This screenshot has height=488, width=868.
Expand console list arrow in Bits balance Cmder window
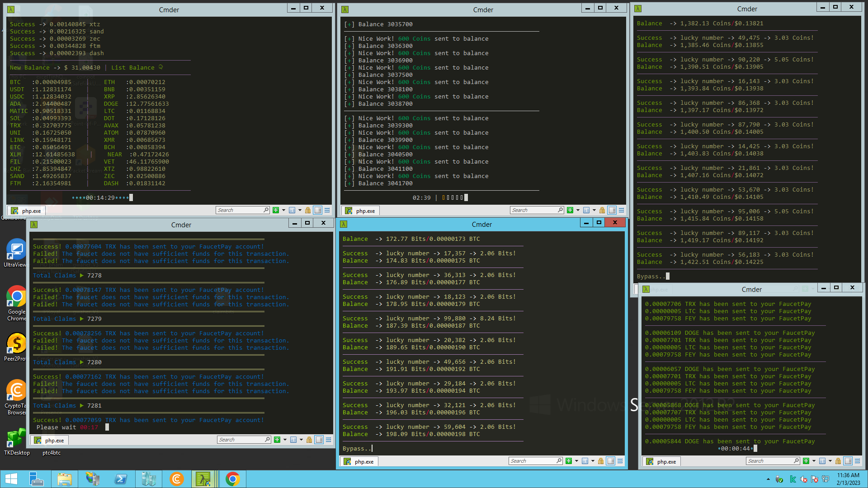click(593, 461)
